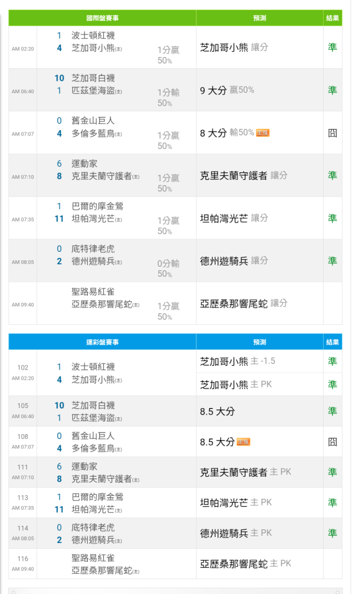Screen dimensions: 364x594
Task: Click the 1分贏 50% odds for 亞歷桑那響尾蛇
Action: (168, 311)
